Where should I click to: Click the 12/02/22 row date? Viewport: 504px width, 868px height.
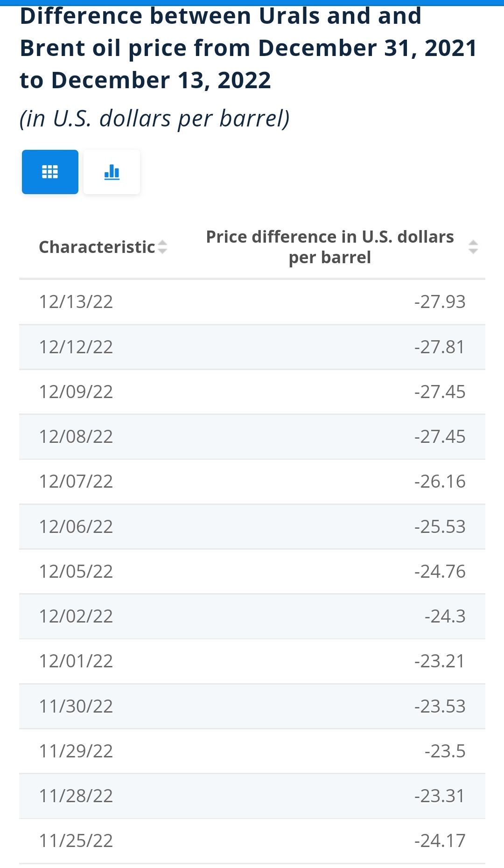[x=76, y=616]
